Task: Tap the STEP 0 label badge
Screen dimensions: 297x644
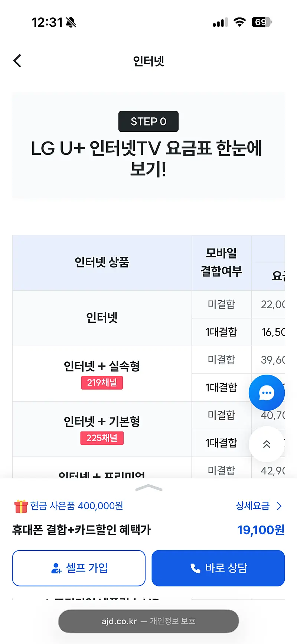Action: click(148, 121)
